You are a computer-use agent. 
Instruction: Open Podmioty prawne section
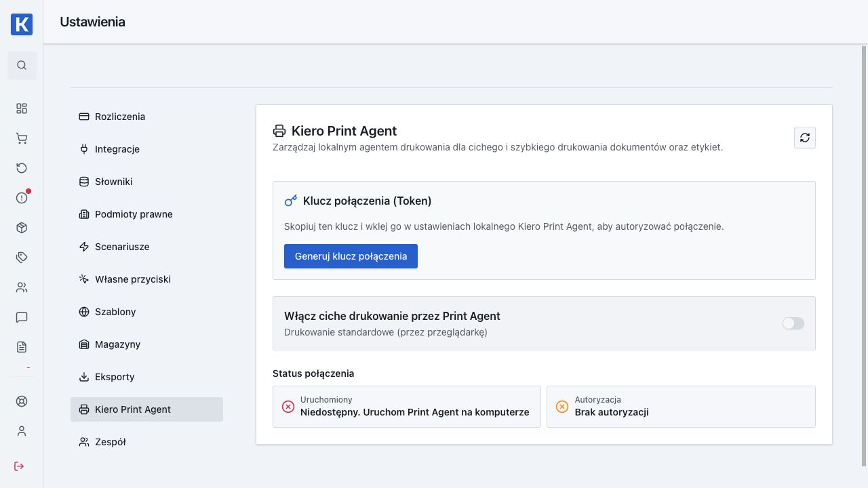pyautogui.click(x=146, y=214)
